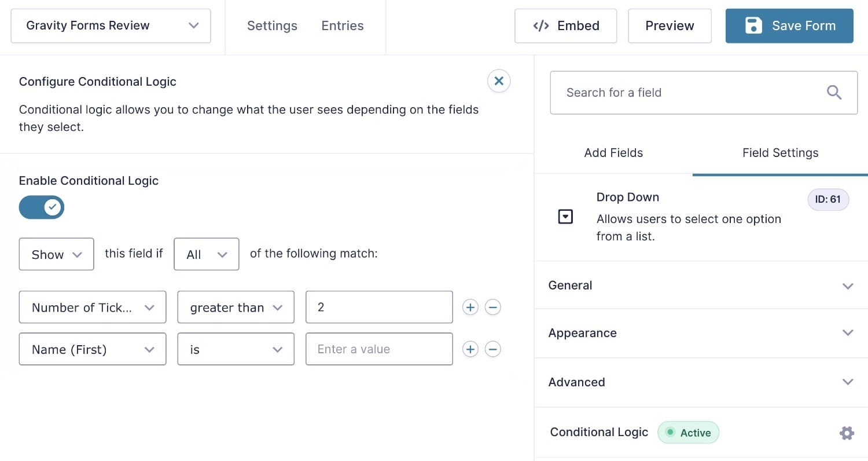
Task: Add rule after Name (First) row
Action: coord(470,349)
